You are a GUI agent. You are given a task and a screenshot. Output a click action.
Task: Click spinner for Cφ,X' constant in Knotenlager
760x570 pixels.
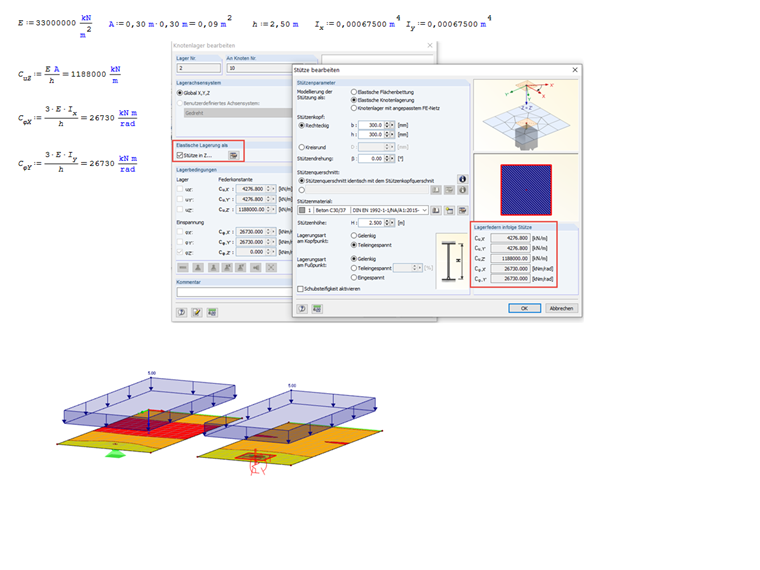click(268, 232)
